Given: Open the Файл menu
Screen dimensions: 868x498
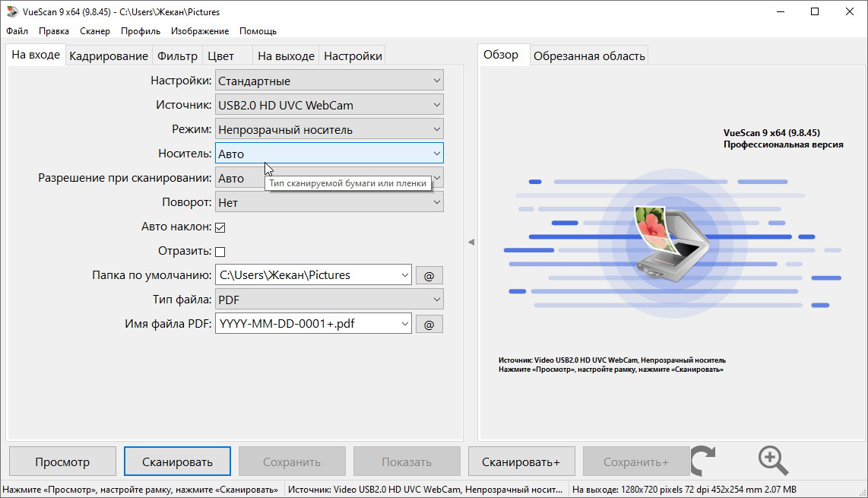Looking at the screenshot, I should pyautogui.click(x=17, y=31).
